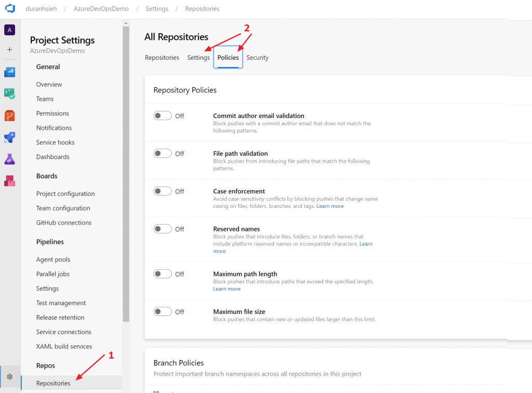
Task: Click the settings panel scroll up arrow
Action: coord(126,23)
